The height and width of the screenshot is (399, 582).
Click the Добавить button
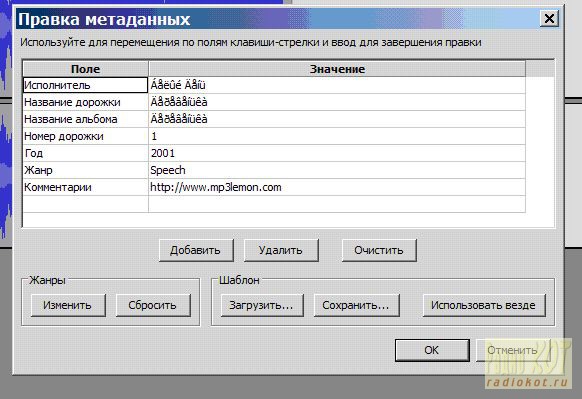pos(196,251)
